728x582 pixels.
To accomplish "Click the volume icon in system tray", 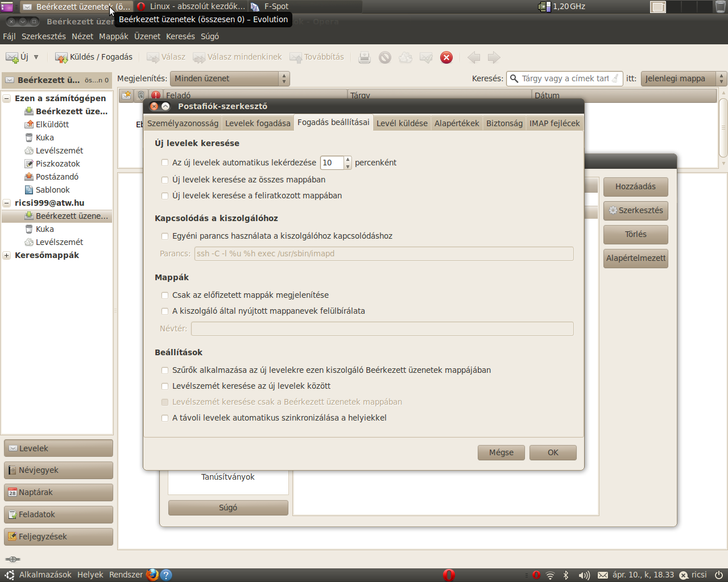I will (584, 575).
